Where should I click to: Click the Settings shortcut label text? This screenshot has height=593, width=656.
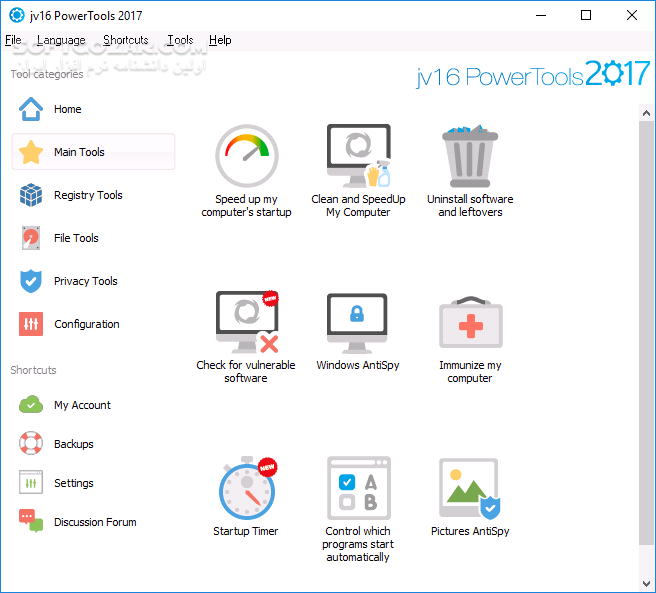pyautogui.click(x=74, y=483)
